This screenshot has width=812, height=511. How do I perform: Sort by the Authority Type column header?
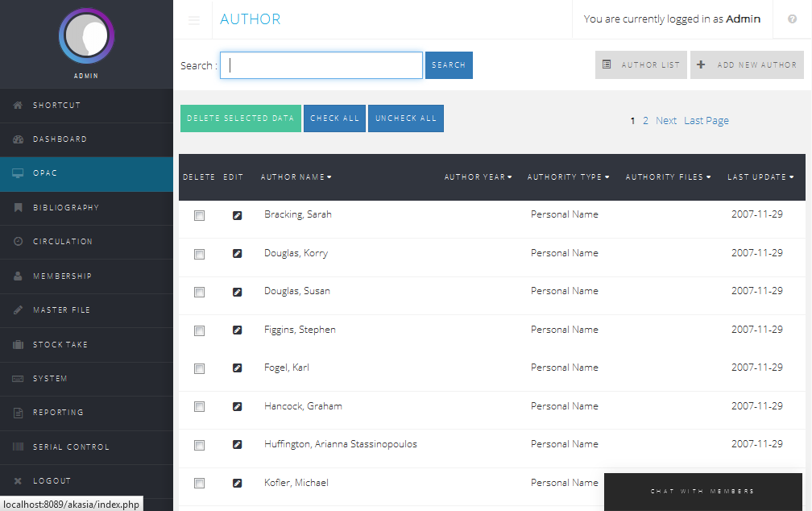[x=568, y=177]
